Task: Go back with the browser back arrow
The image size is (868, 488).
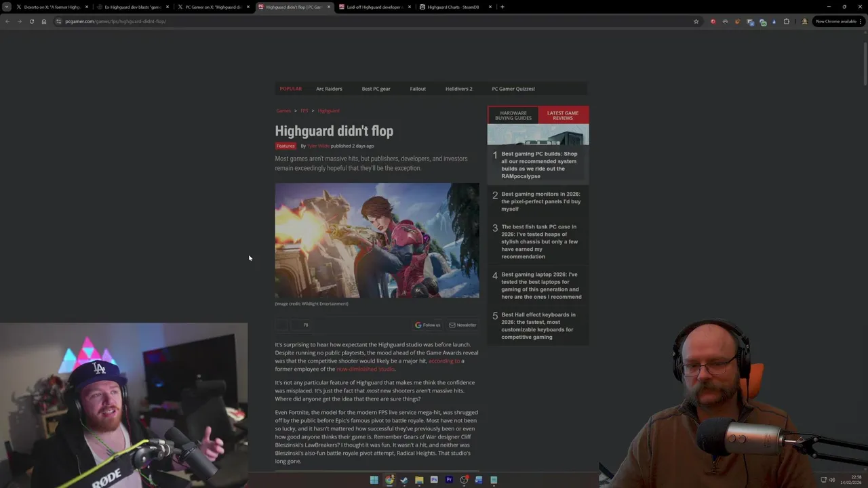Action: click(7, 21)
